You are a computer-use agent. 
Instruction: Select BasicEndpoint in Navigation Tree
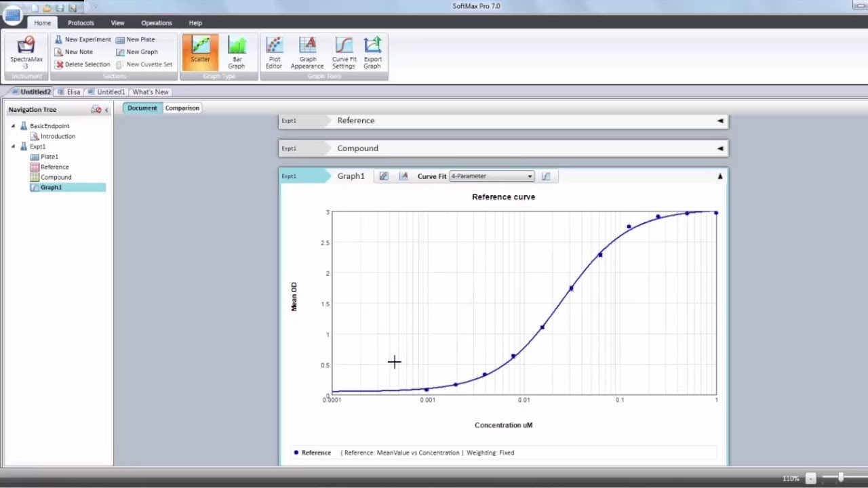[50, 126]
